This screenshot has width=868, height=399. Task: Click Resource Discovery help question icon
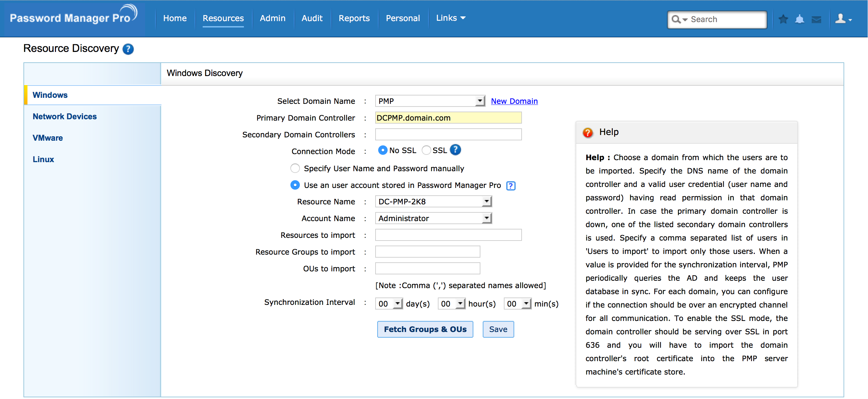[x=128, y=49]
